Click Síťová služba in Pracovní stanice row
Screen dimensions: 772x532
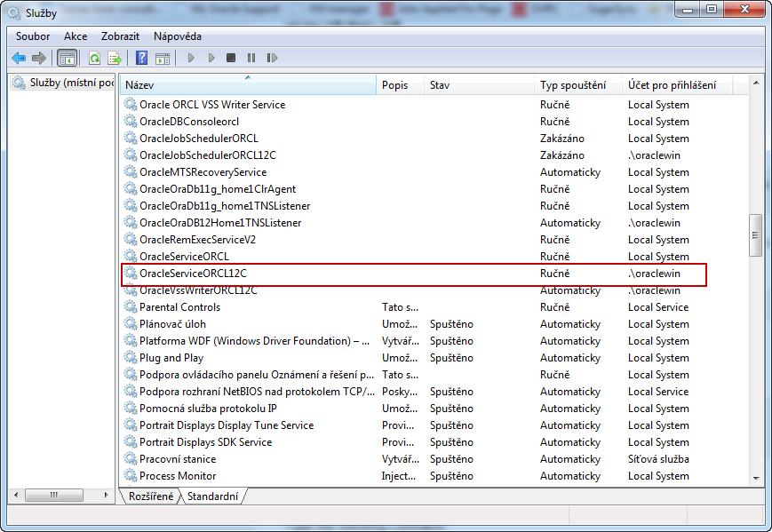point(658,459)
